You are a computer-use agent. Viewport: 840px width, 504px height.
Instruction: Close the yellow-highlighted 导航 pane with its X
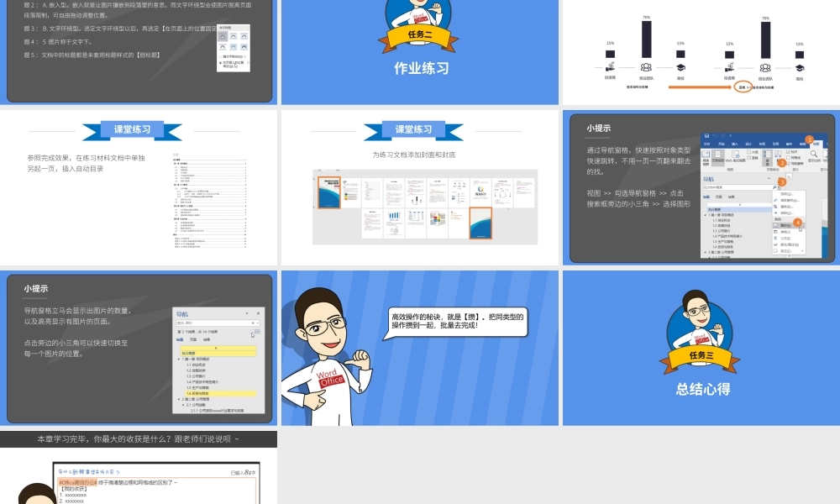258,313
